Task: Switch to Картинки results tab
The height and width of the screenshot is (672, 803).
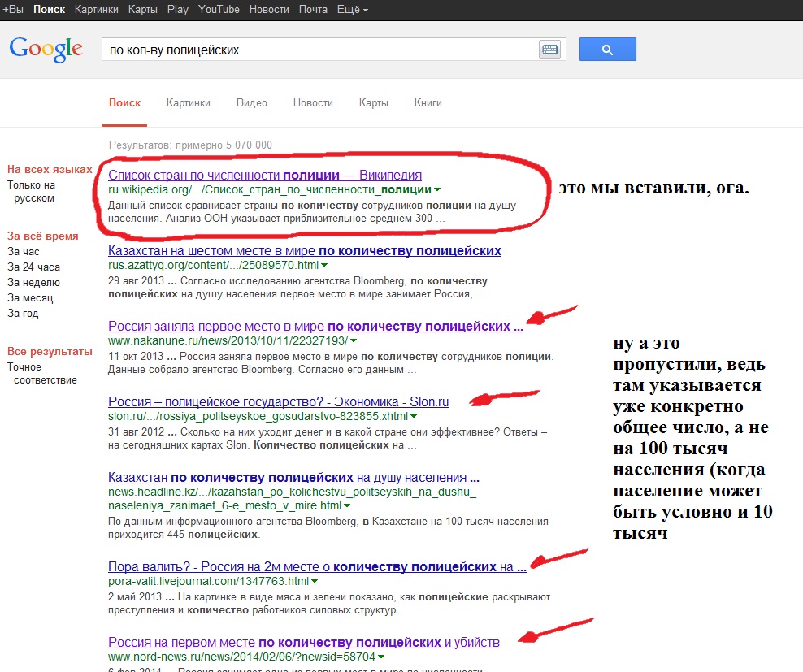Action: pos(188,103)
